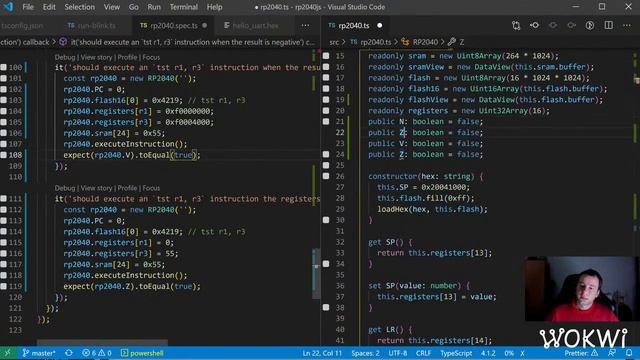Click Focus code lens above line 100
Viewport: 640px width, 360px height.
151,57
